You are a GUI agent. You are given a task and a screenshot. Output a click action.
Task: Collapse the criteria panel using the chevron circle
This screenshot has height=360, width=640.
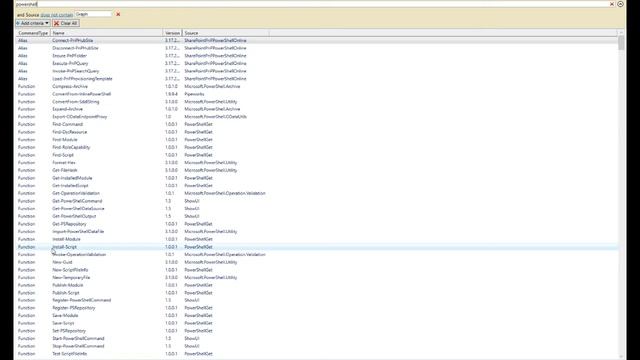pos(620,4)
